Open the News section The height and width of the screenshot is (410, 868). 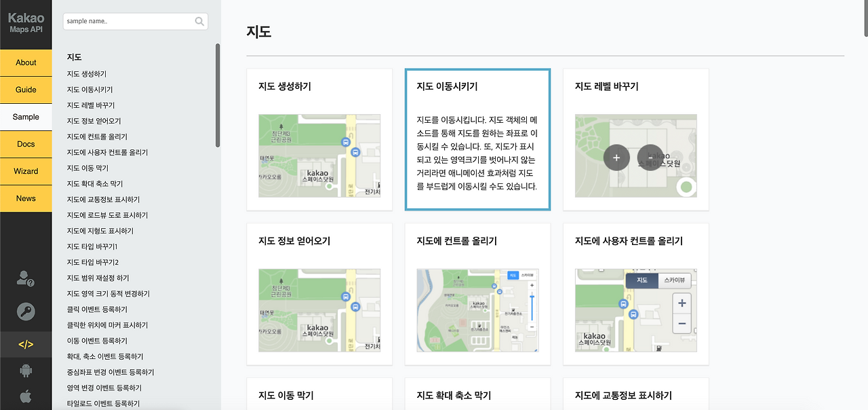pos(26,198)
